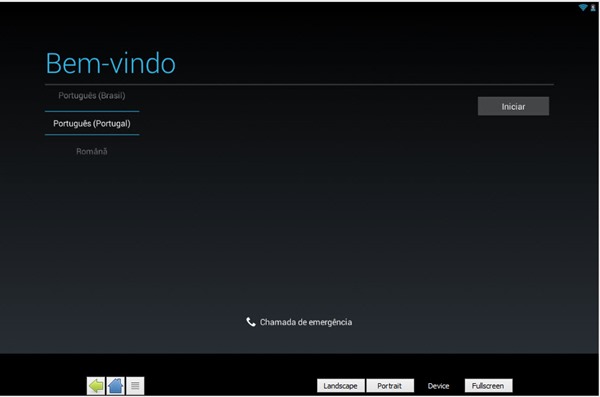Click the blue home icon
600x397 pixels.
[115, 386]
